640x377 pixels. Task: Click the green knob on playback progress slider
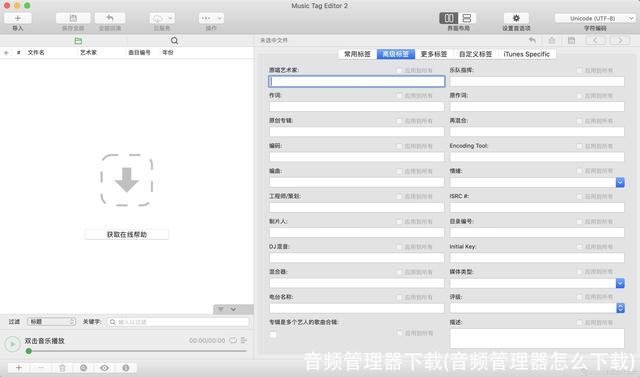pyautogui.click(x=29, y=351)
